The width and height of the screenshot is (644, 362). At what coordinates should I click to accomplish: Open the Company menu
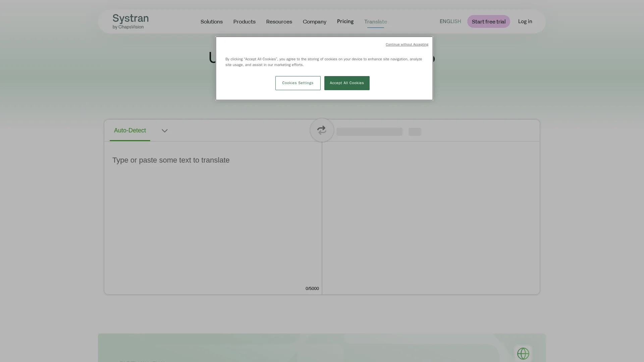pos(314,21)
